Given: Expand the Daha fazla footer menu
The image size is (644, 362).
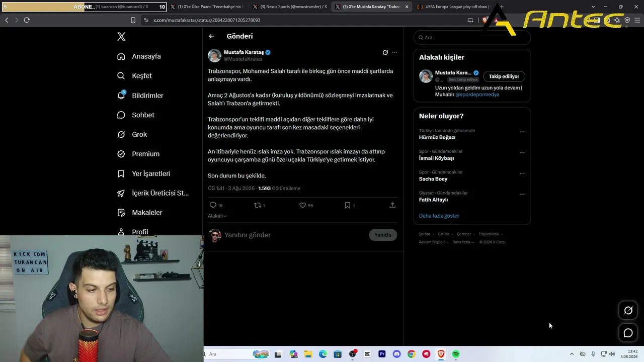Looking at the screenshot, I should (x=462, y=242).
